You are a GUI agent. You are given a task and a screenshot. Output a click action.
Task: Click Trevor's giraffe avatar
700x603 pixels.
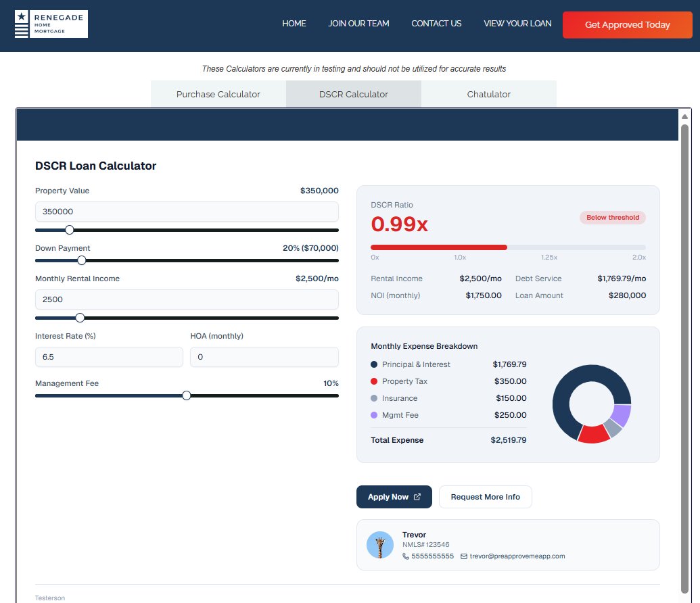pos(380,545)
